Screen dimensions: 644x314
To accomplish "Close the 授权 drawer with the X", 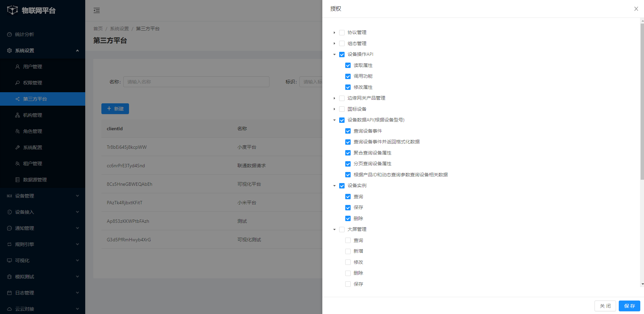I will click(636, 9).
